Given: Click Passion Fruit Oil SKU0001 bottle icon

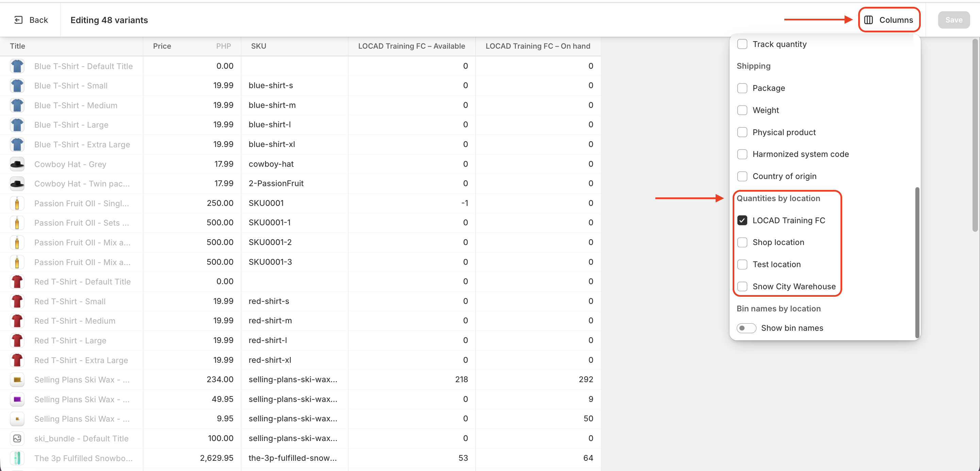Looking at the screenshot, I should (17, 203).
